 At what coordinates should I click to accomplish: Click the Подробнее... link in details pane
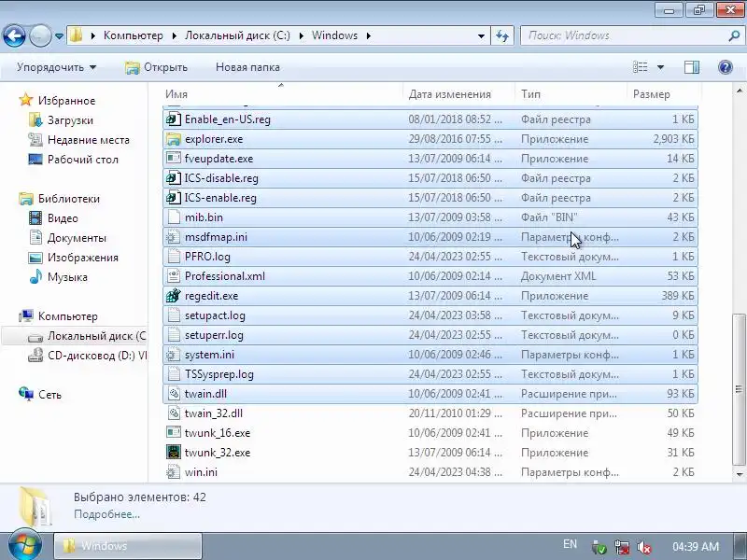tap(106, 515)
